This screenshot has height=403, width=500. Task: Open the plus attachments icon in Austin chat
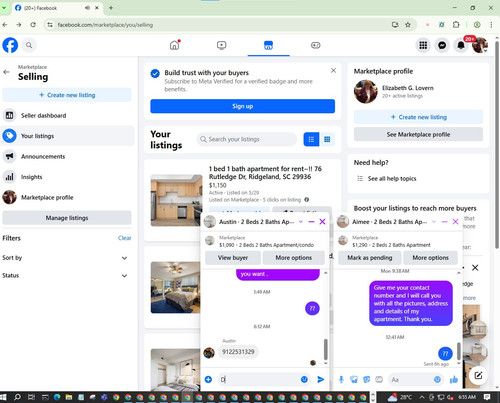point(208,379)
